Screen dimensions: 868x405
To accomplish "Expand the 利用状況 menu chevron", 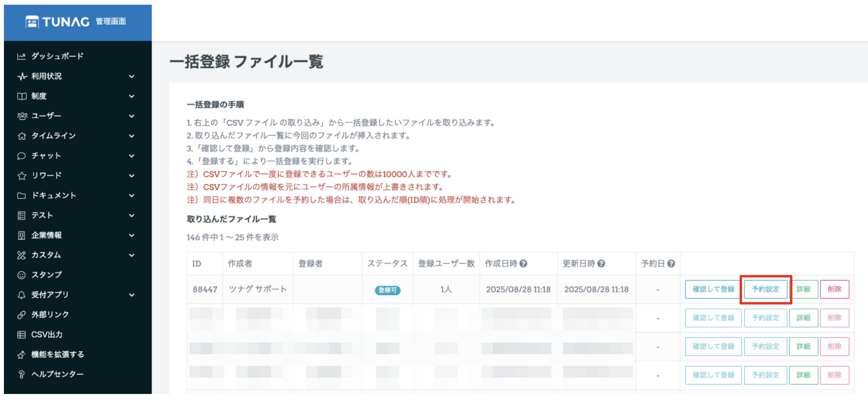I will coord(132,76).
